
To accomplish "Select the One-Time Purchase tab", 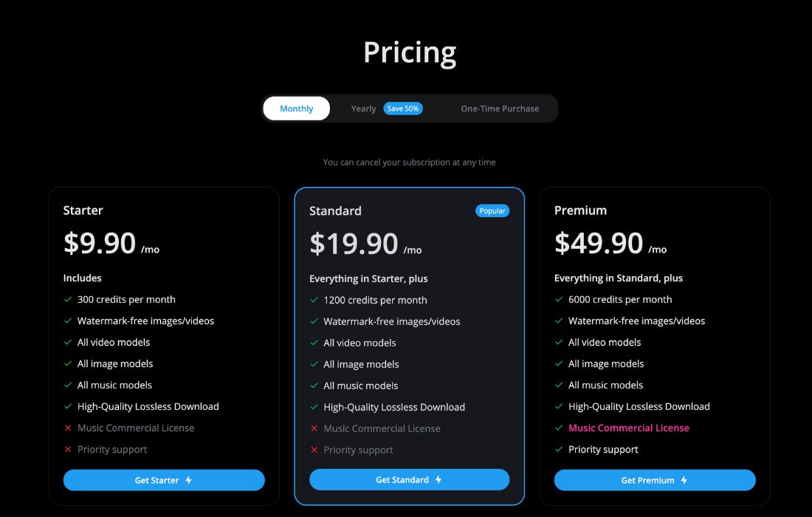I will coord(500,109).
